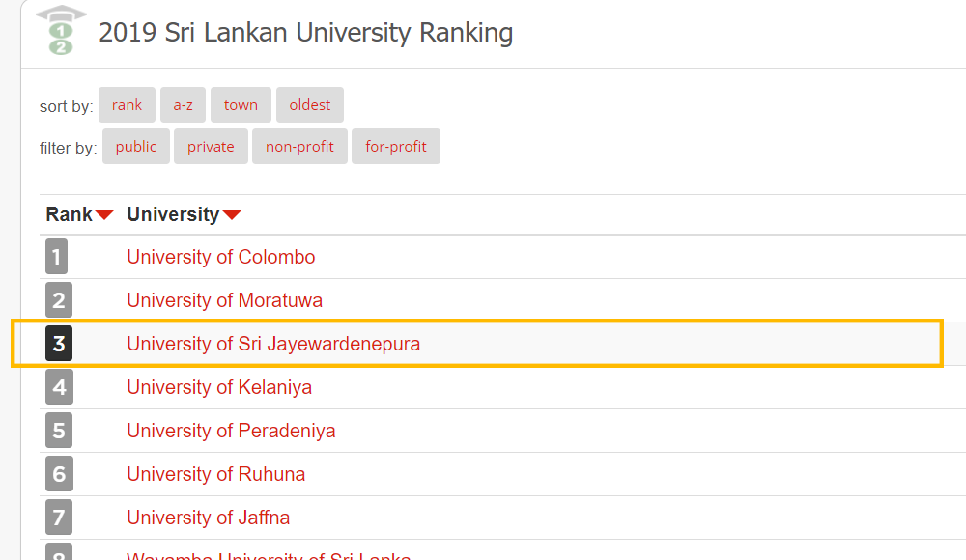The image size is (966, 560).
Task: Filter by public universities
Action: click(x=135, y=147)
